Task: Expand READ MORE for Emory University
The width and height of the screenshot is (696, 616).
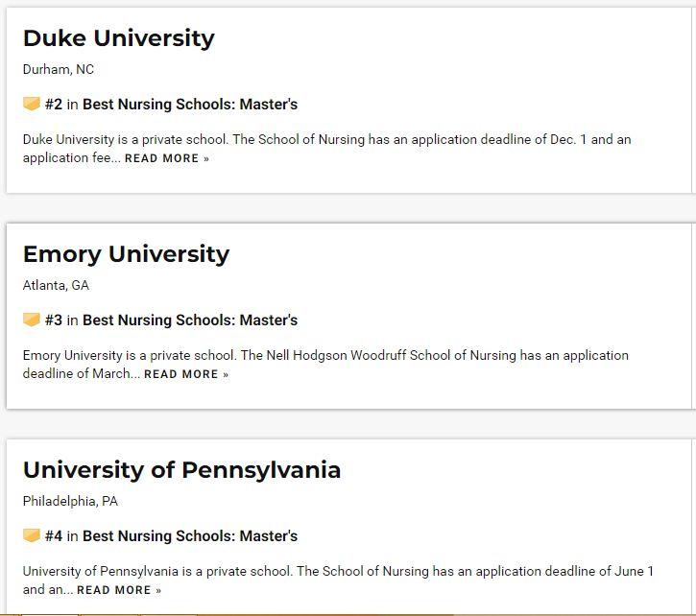Action: [x=186, y=374]
